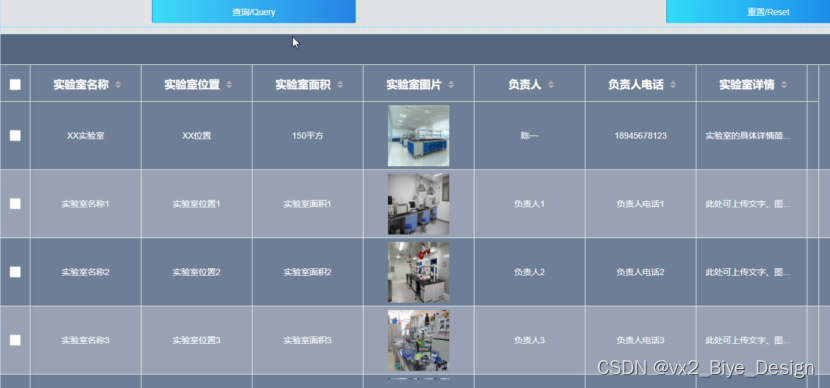This screenshot has height=388, width=830.
Task: Select the 实验室名称1 cell
Action: (86, 204)
